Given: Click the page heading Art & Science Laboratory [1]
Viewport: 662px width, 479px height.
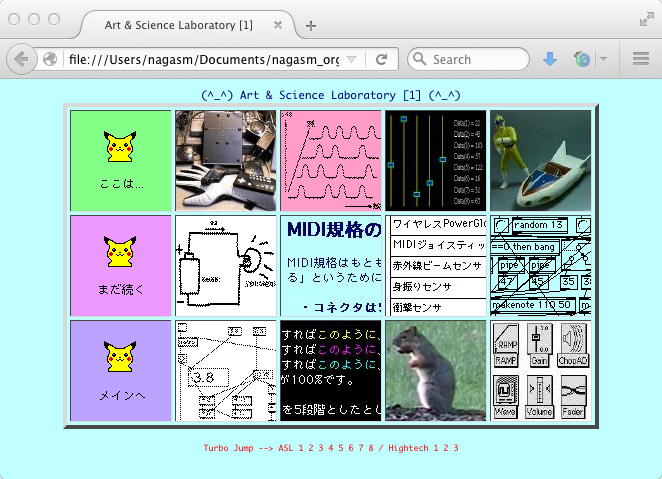Looking at the screenshot, I should (x=331, y=95).
